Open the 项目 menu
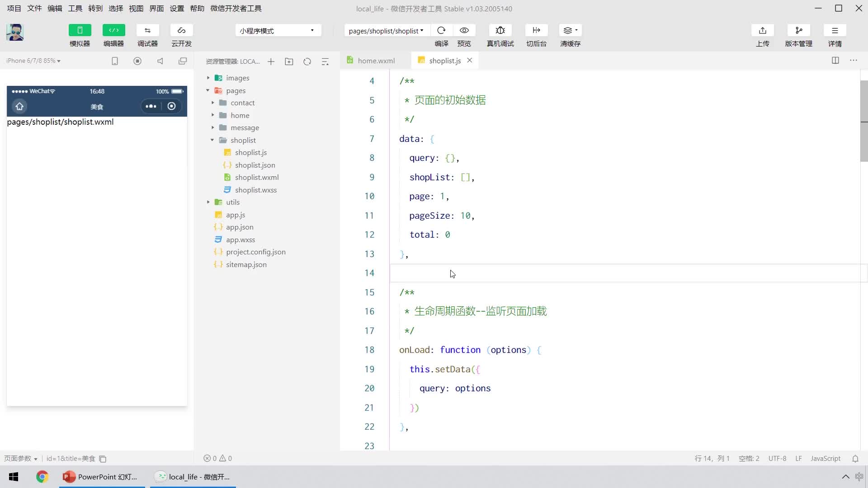Viewport: 868px width, 488px height. [14, 9]
